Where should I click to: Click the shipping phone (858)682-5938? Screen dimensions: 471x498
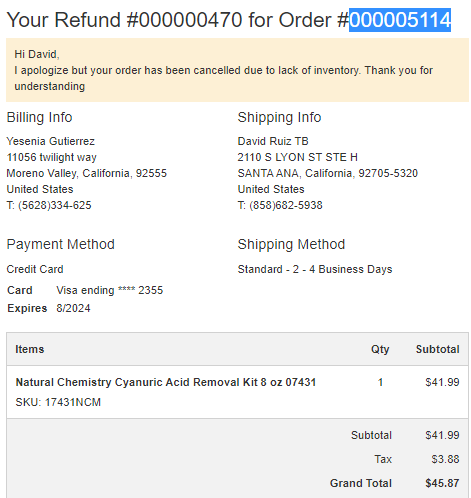(286, 205)
